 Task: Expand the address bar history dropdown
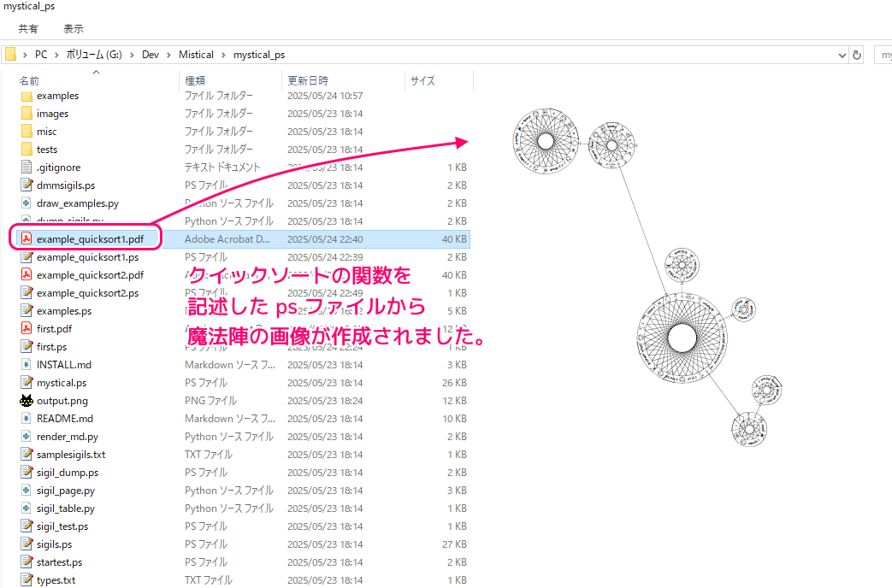[x=842, y=56]
